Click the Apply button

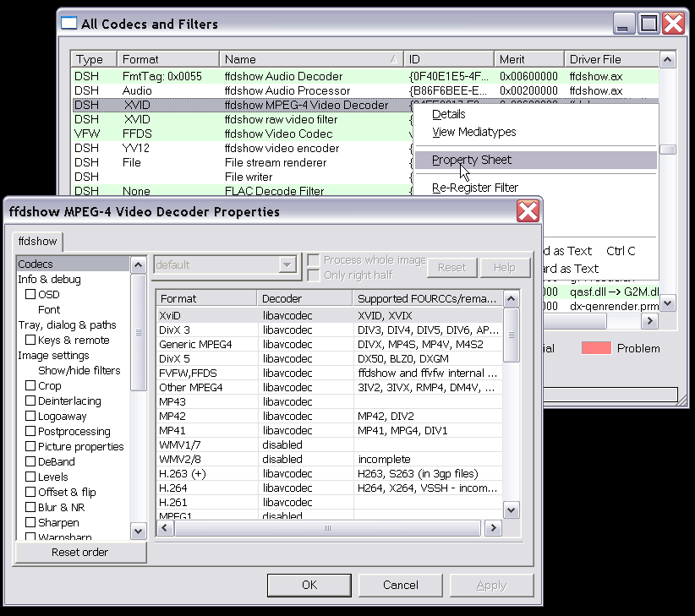[491, 585]
